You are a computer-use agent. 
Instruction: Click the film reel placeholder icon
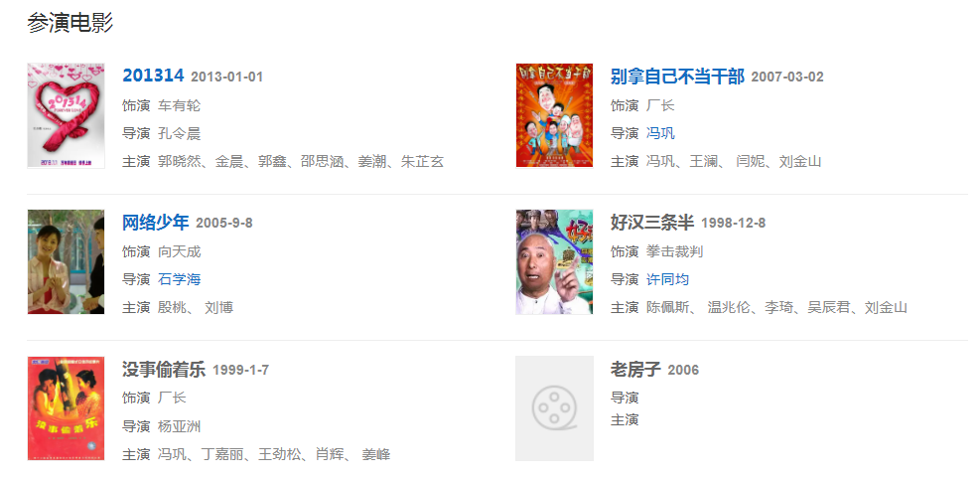(x=554, y=408)
